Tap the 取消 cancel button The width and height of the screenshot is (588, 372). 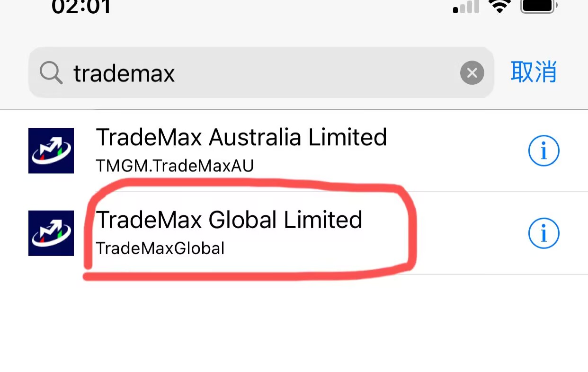(x=534, y=72)
